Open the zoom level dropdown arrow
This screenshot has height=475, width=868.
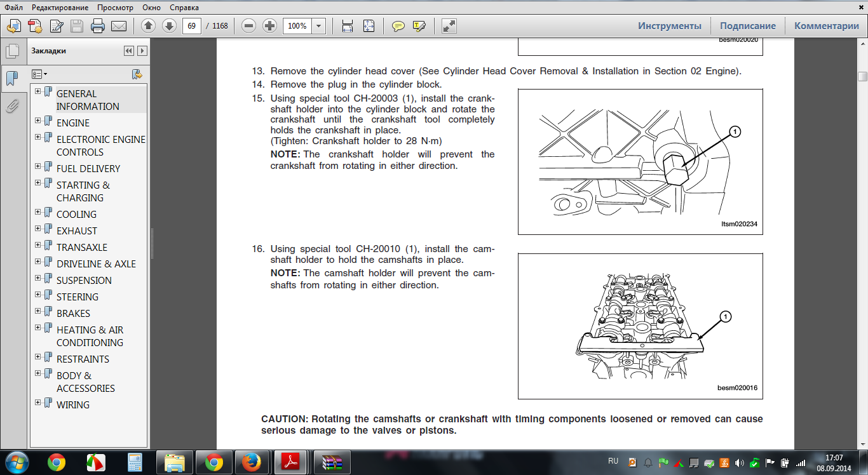318,26
